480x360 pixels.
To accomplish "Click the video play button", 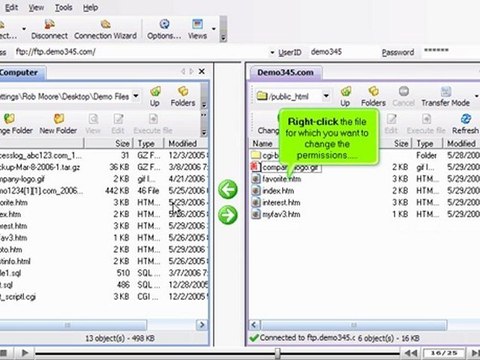I will (x=25, y=353).
